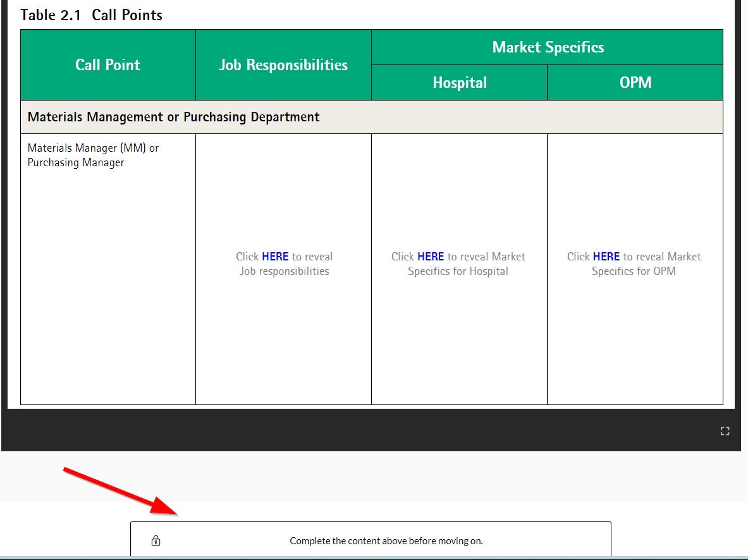This screenshot has width=748, height=560.
Task: Select the 'OPM' sub-header cell
Action: [x=635, y=83]
